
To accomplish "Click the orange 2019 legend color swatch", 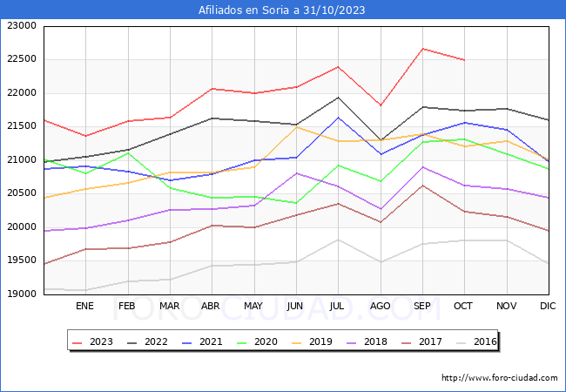I will [296, 342].
